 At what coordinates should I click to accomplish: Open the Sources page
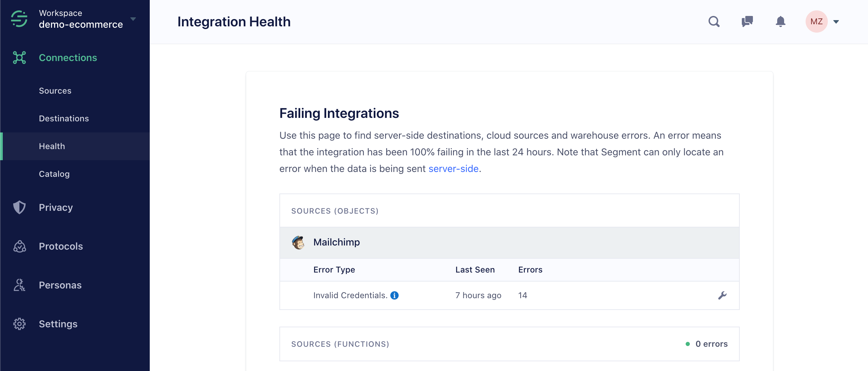pyautogui.click(x=55, y=90)
